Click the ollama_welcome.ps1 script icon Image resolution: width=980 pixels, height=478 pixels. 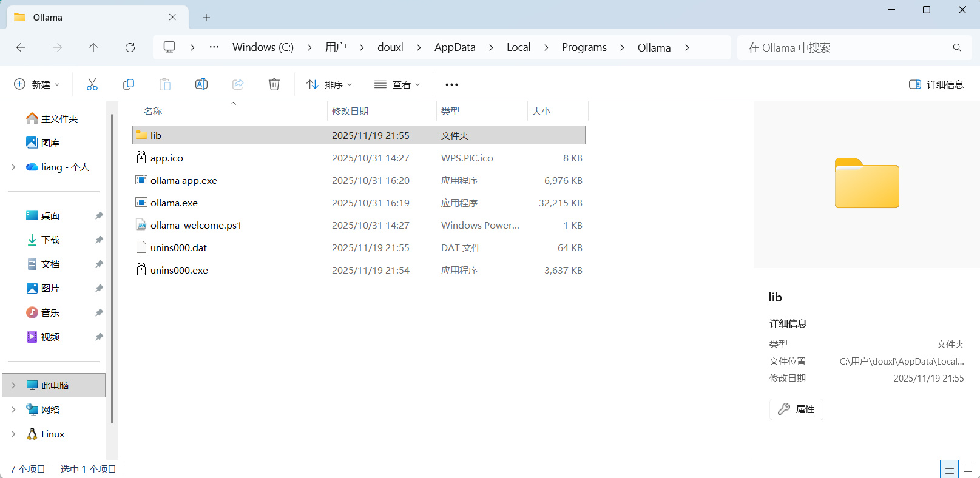click(141, 225)
